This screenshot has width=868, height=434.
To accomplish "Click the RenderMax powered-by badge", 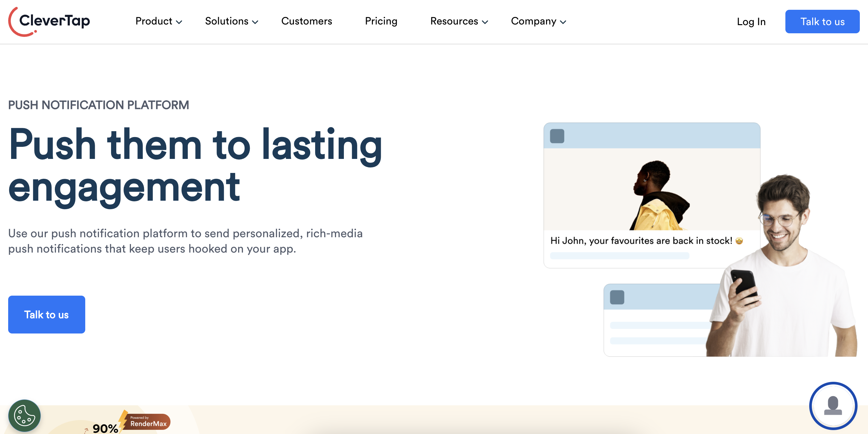I will pos(148,422).
